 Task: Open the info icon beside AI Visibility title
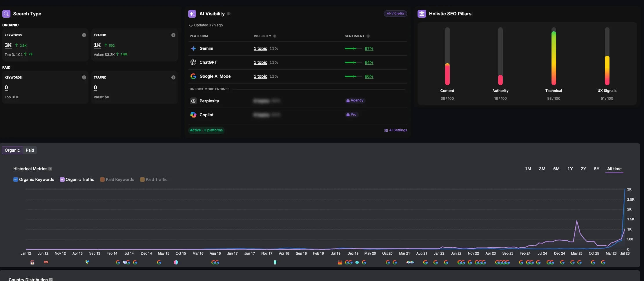[229, 14]
